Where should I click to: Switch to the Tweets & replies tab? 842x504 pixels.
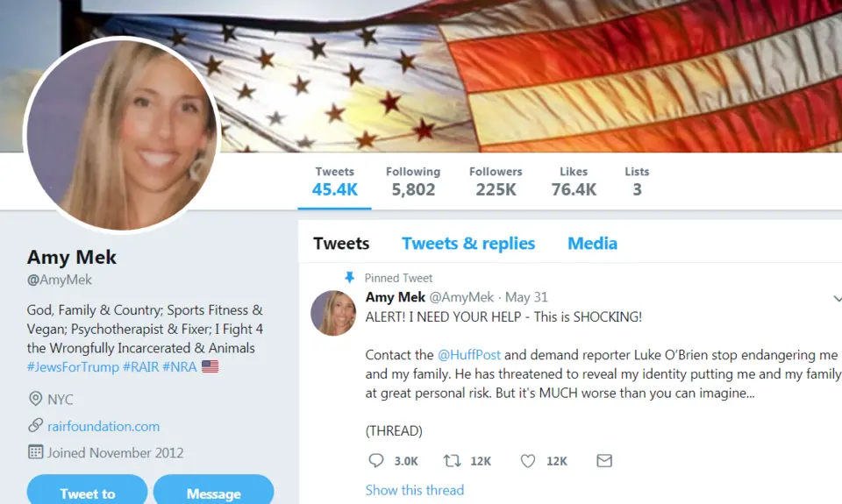tap(468, 243)
